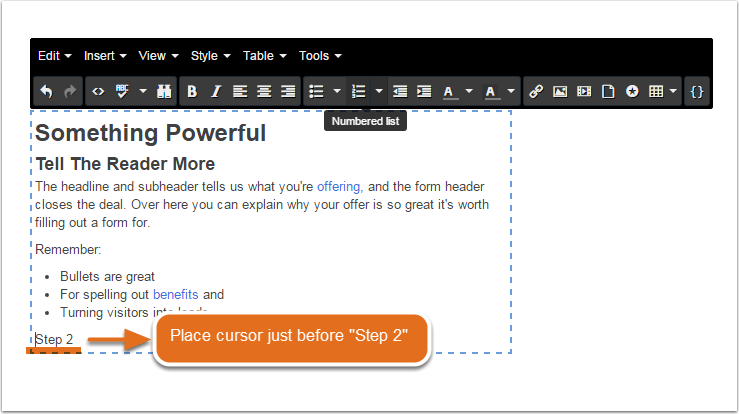This screenshot has width=739, height=414.
Task: Open the Edit menu
Action: tap(55, 56)
